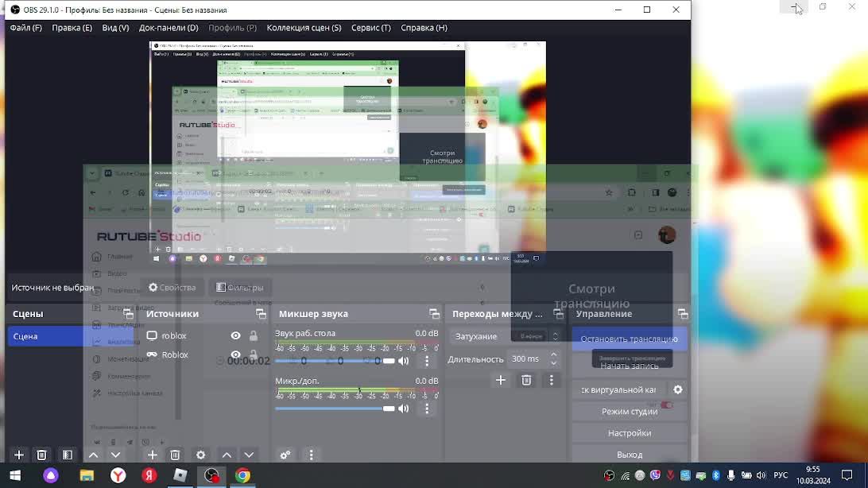Open source properties gear in the Источники toolbar
The width and height of the screenshot is (868, 488).
(200, 455)
